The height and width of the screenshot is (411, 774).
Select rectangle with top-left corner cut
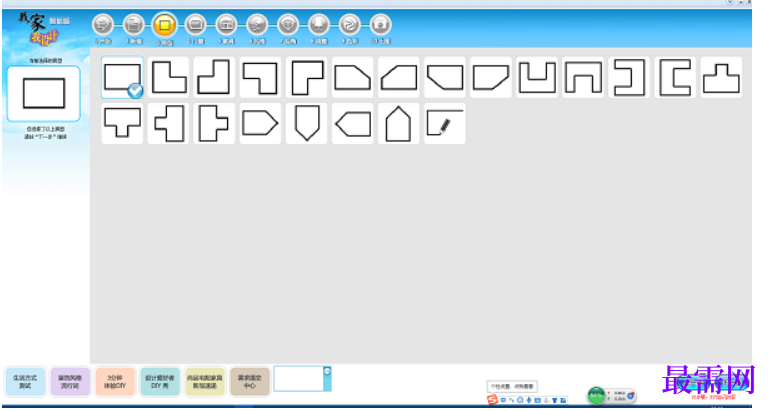click(399, 77)
